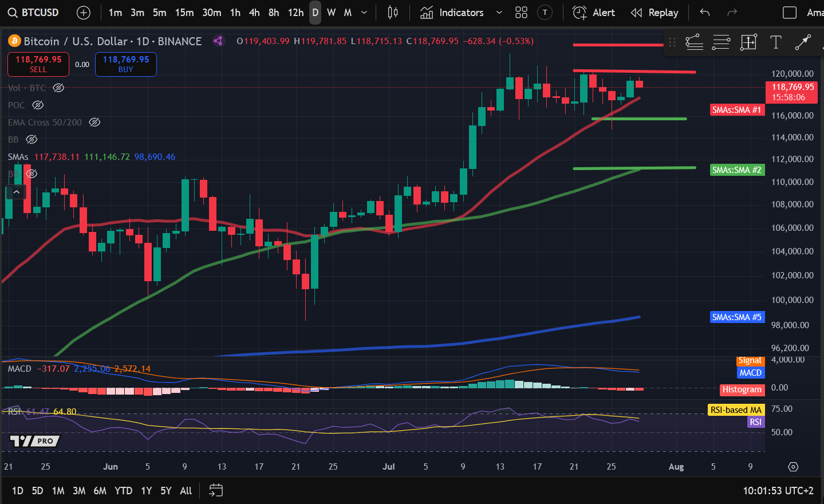Select the 5m timeframe
824x504 pixels.
pyautogui.click(x=160, y=13)
